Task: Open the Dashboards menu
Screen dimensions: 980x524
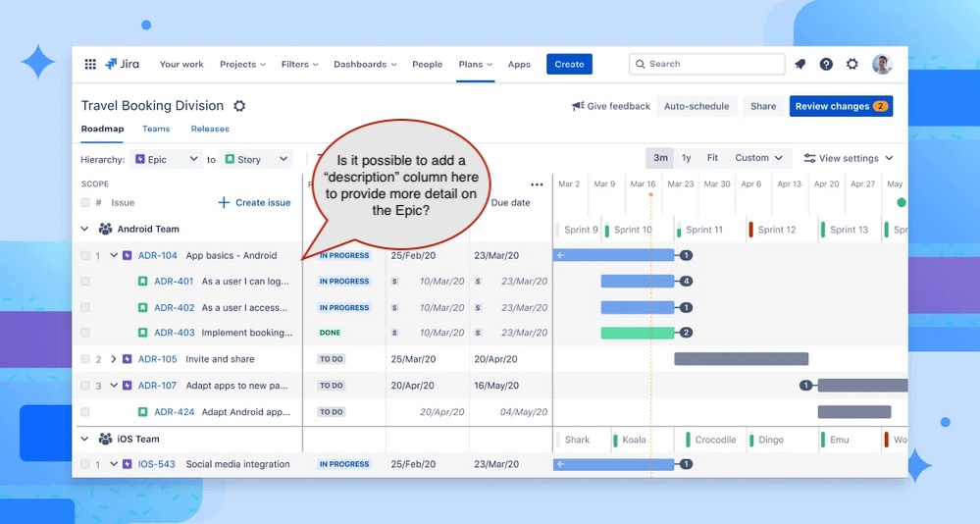Action: [365, 64]
